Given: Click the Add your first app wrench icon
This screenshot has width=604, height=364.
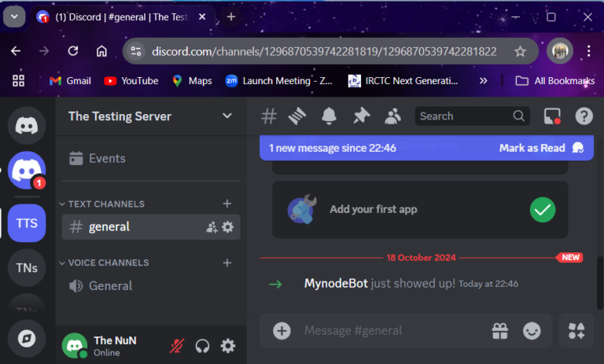Looking at the screenshot, I should [302, 209].
